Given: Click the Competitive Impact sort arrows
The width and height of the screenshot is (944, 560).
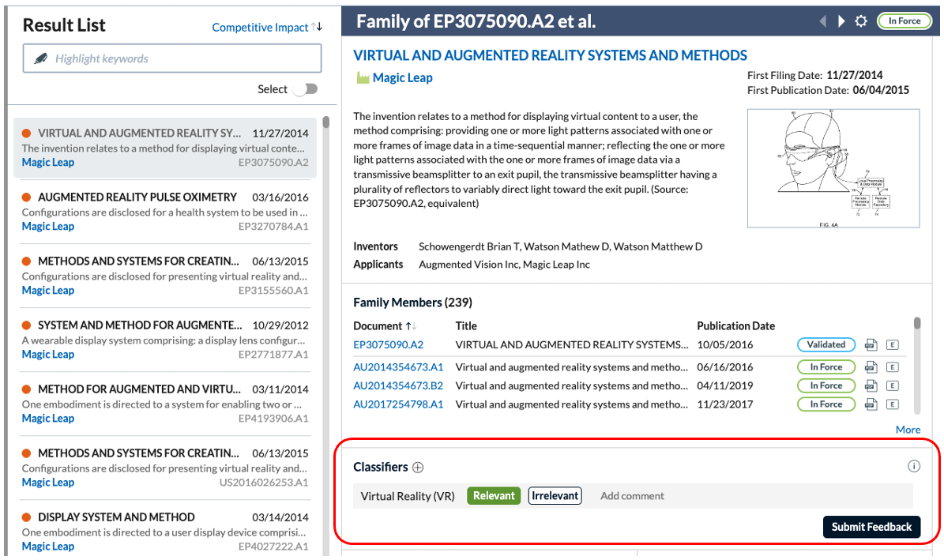Looking at the screenshot, I should [318, 27].
